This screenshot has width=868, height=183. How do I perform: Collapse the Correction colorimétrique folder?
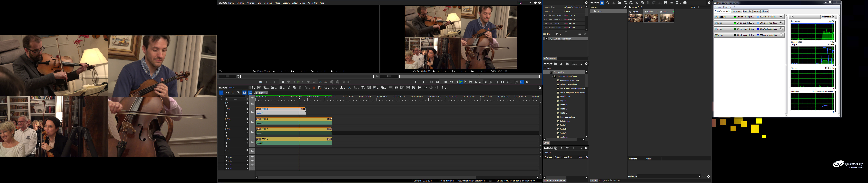(x=552, y=76)
